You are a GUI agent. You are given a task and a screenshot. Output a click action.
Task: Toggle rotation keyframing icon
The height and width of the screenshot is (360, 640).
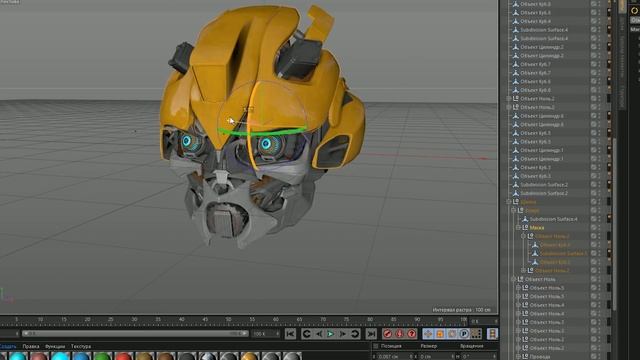[452, 334]
